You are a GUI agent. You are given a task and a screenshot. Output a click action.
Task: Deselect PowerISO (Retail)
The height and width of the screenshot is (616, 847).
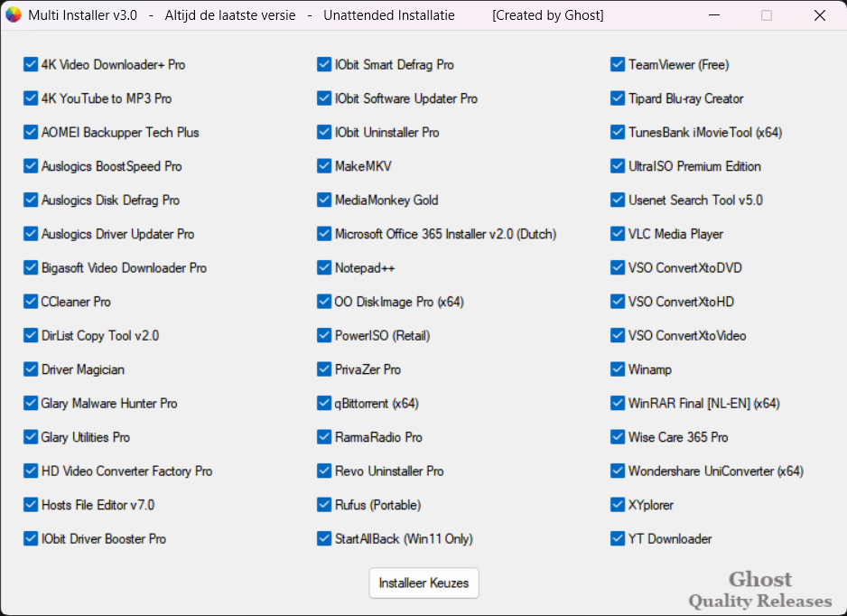[324, 336]
